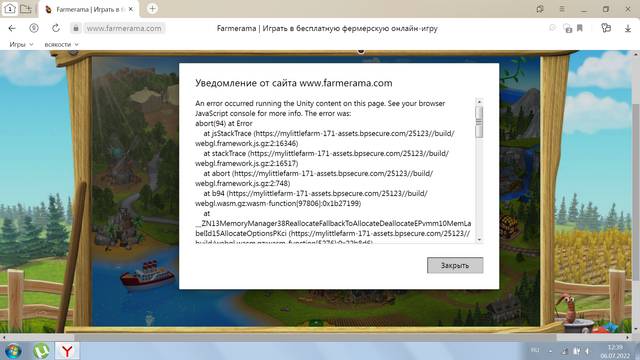The height and width of the screenshot is (360, 640).
Task: Open Yandex Browser hamburger menu
Action: click(562, 9)
